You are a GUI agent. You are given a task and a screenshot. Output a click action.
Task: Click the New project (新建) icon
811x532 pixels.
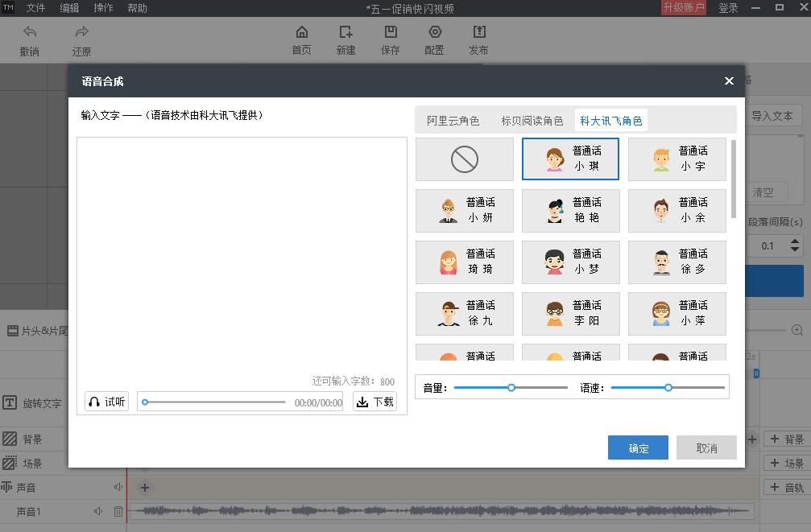(346, 33)
